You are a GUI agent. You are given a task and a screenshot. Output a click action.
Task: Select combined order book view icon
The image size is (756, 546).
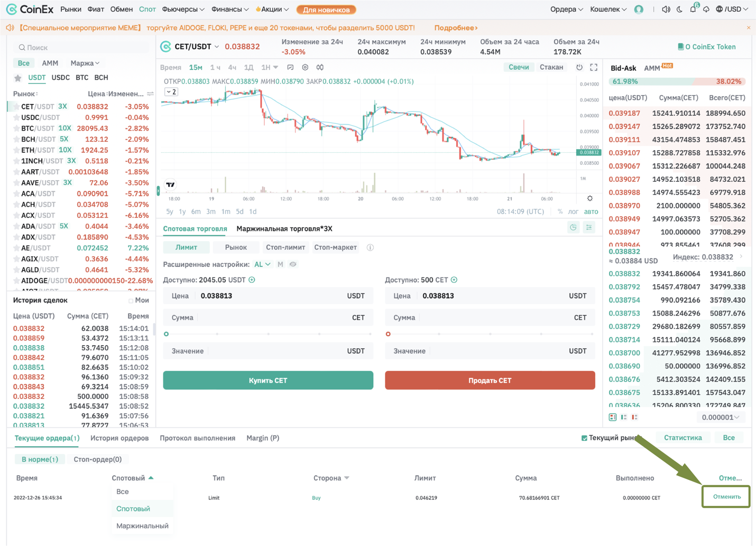coord(613,417)
